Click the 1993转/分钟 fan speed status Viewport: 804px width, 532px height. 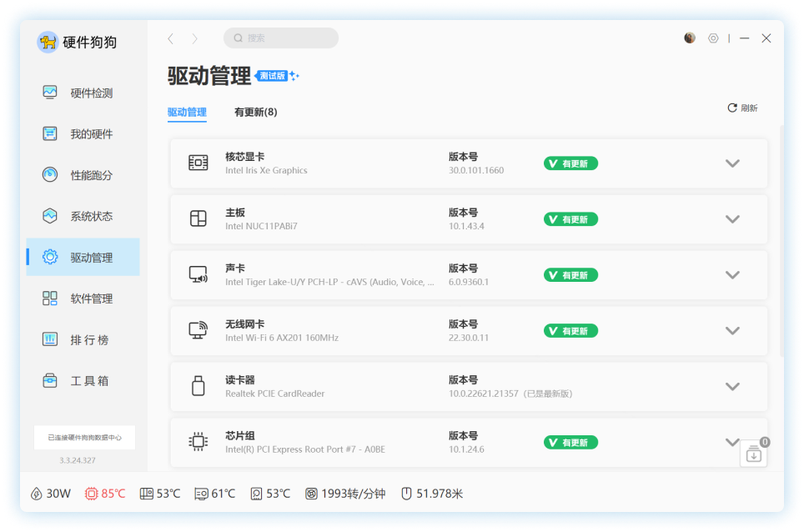pos(345,494)
